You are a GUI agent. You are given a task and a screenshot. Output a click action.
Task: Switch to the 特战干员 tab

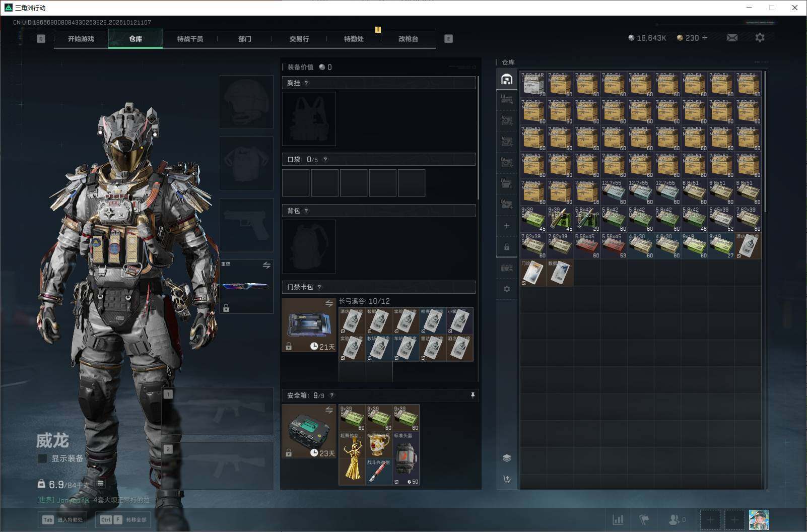click(x=190, y=39)
